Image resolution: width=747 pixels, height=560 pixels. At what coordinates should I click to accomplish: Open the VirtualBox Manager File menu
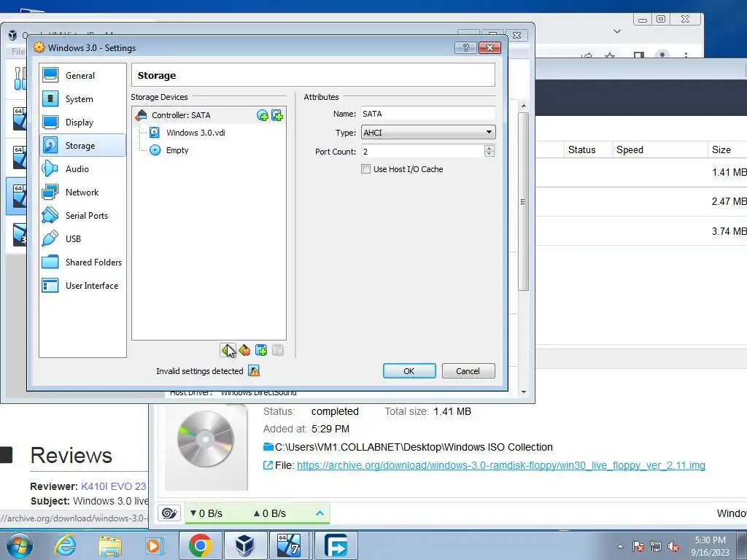tap(18, 51)
